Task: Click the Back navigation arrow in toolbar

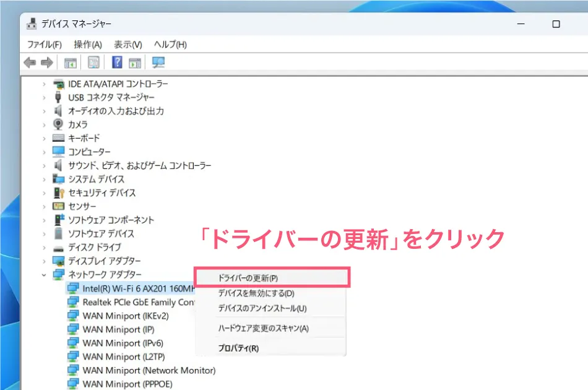Action: click(x=30, y=62)
